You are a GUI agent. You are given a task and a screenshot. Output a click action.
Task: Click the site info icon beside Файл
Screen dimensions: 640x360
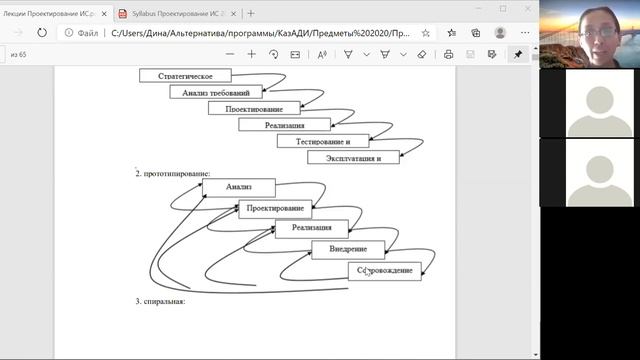pos(69,33)
